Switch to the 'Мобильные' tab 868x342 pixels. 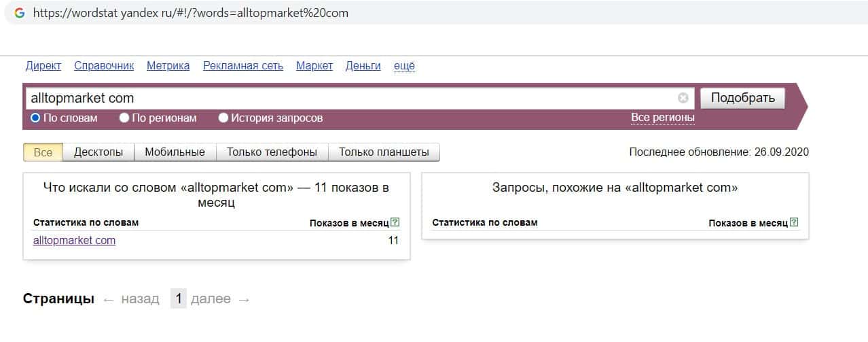(175, 152)
